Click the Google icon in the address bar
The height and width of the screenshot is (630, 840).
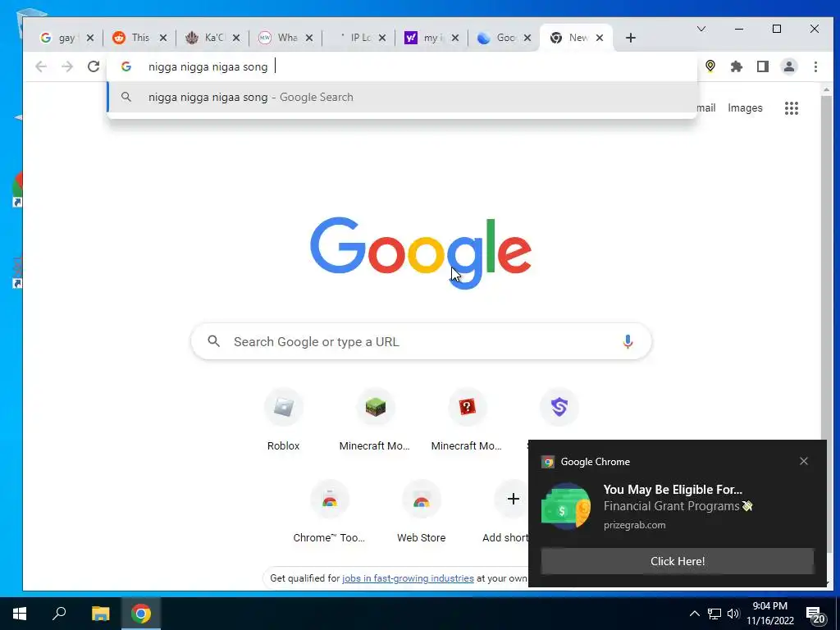pos(126,66)
